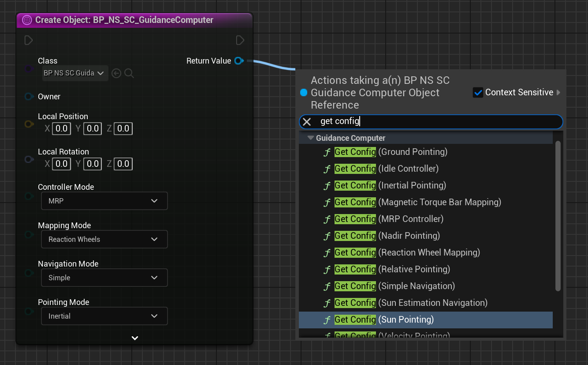Collapse the Guidance Computer category
Image resolution: width=588 pixels, height=365 pixels.
311,138
